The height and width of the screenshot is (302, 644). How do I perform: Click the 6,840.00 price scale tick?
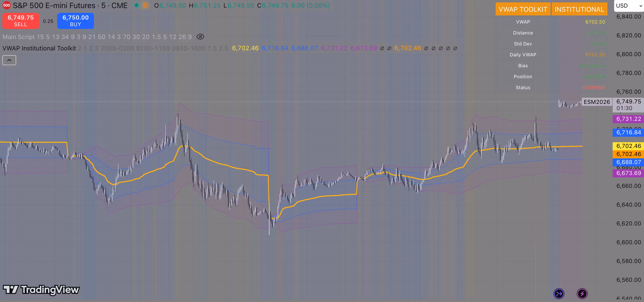pyautogui.click(x=629, y=17)
